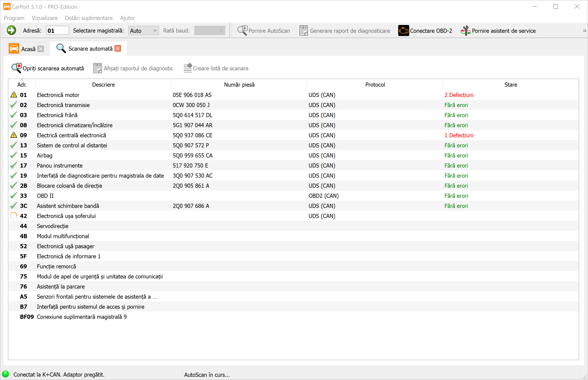Close the Scanare automată tab

tap(118, 49)
